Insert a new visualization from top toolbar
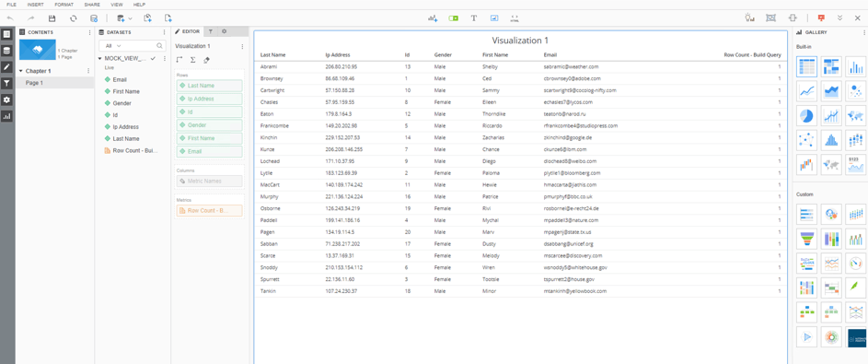The image size is (868, 364). pyautogui.click(x=433, y=18)
